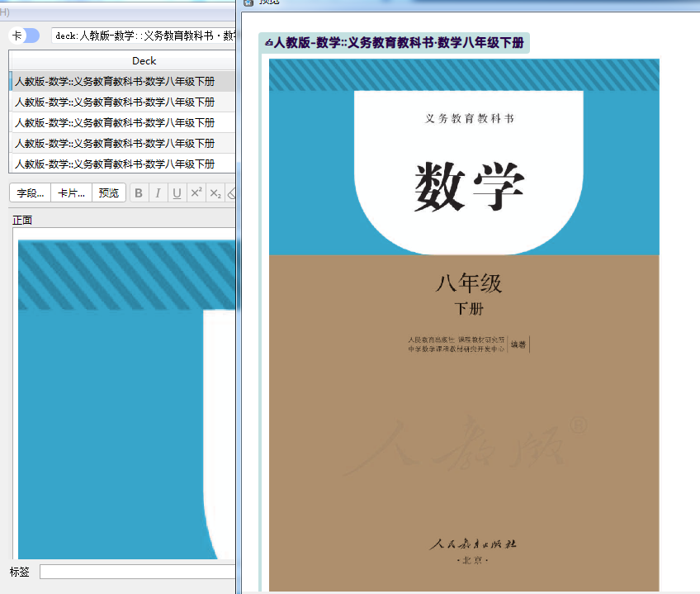Click the 标签 tags input field
This screenshot has height=594, width=700.
(138, 572)
